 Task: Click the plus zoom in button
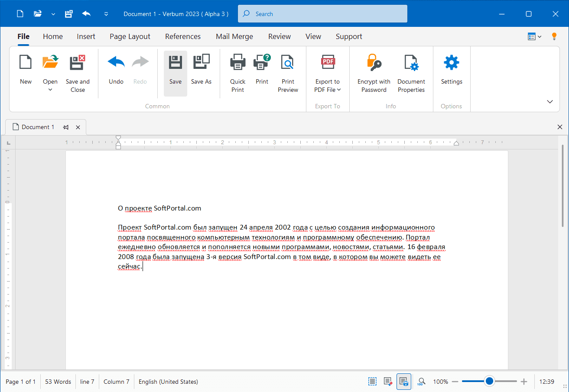(x=524, y=382)
